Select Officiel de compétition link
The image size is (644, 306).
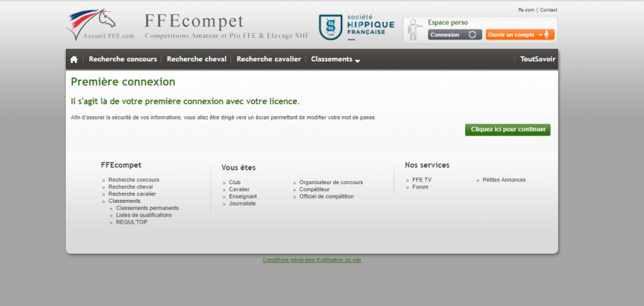[x=326, y=196]
